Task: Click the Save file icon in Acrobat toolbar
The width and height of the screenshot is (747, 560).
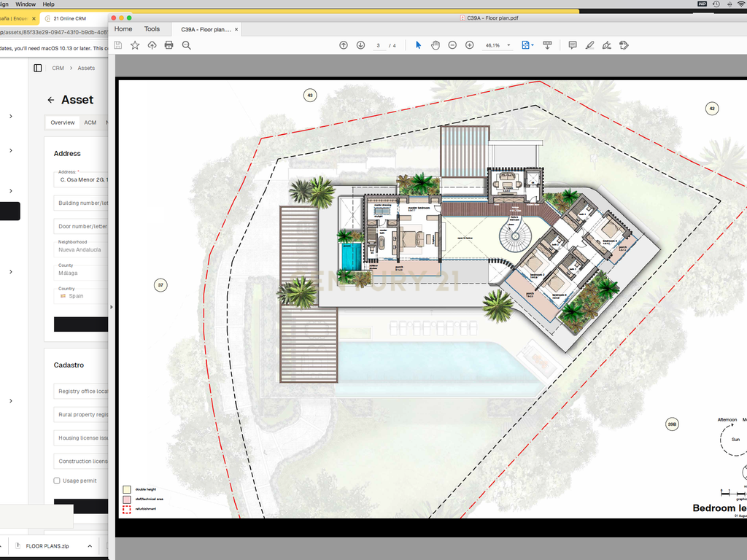Action: pos(118,45)
